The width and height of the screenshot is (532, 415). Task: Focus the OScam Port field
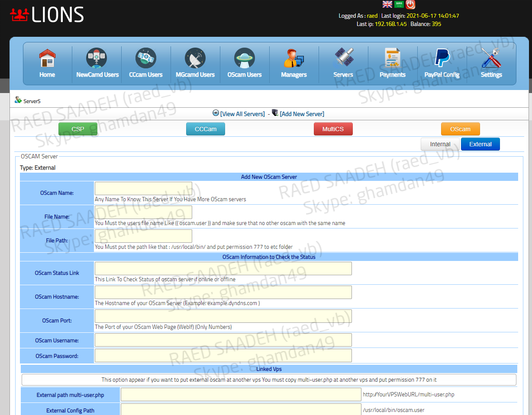pos(223,316)
